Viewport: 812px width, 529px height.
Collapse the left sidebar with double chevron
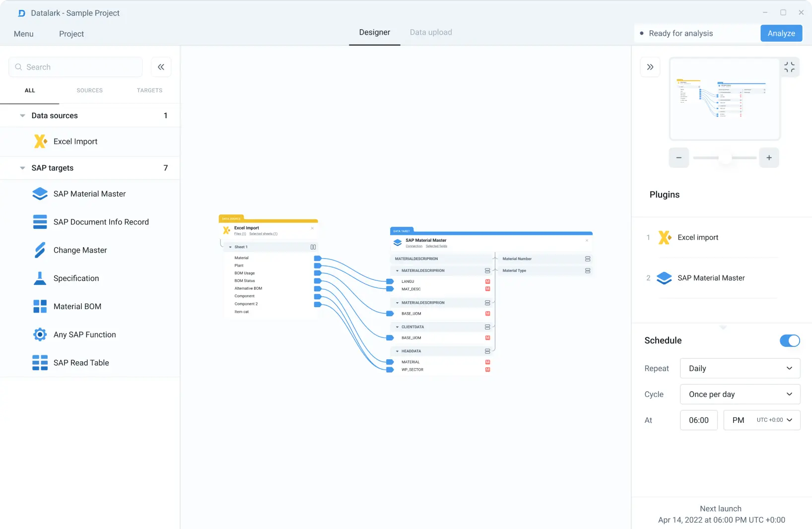click(161, 67)
